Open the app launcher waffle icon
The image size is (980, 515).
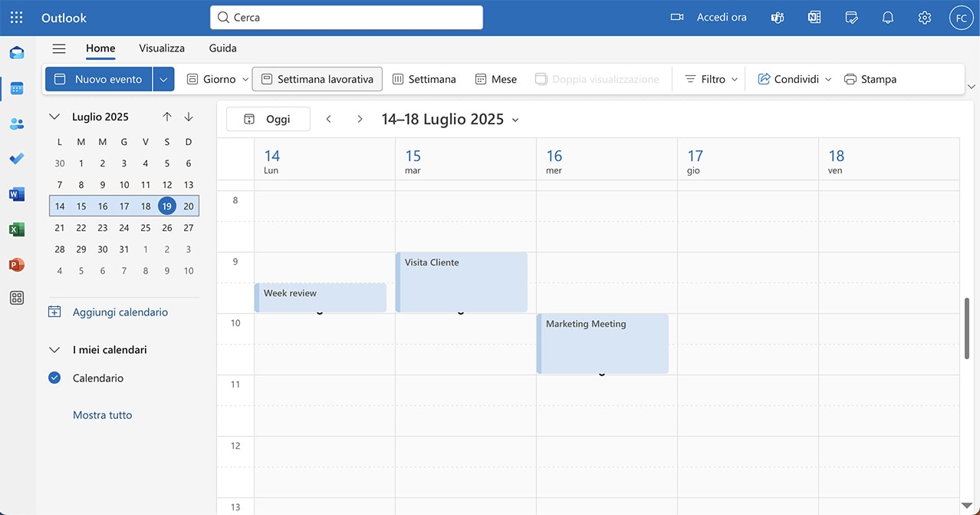[16, 17]
